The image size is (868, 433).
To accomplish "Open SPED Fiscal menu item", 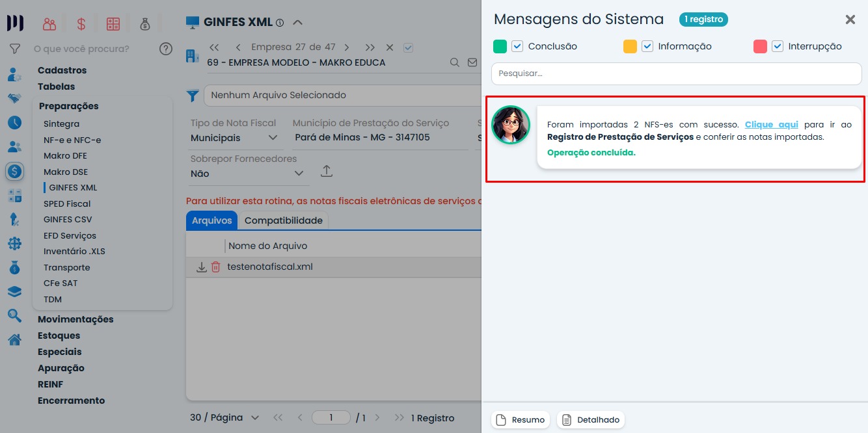I will (x=67, y=203).
